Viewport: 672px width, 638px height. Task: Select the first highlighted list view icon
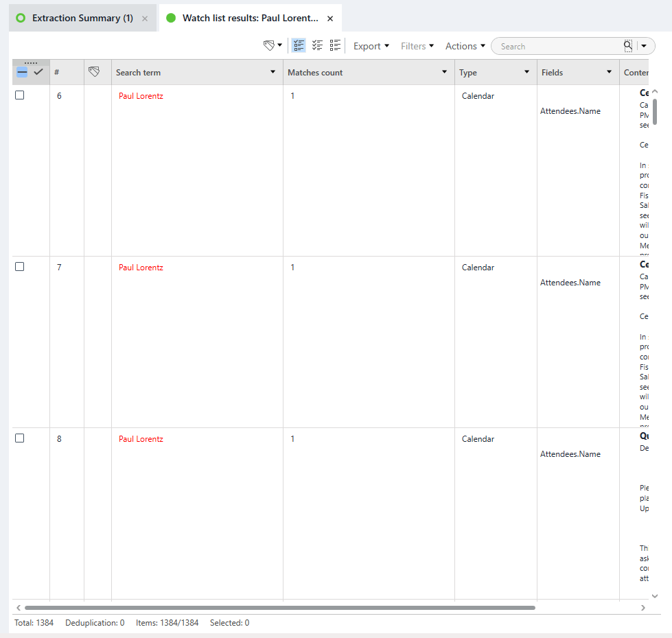coord(299,46)
